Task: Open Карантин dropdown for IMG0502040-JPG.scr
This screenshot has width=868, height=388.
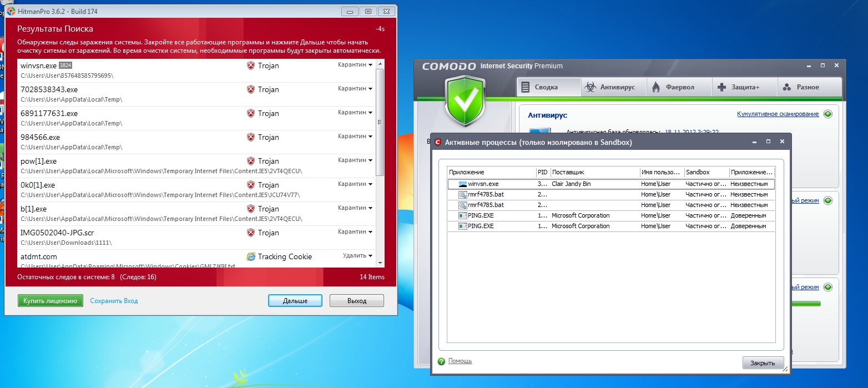Action: point(355,232)
